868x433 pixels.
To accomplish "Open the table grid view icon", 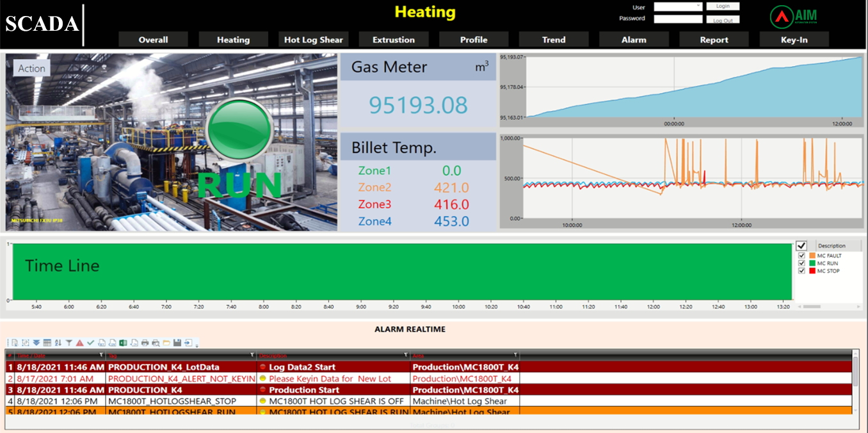I will (x=47, y=343).
